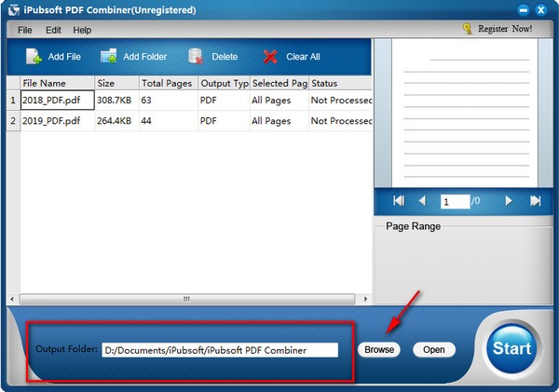The height and width of the screenshot is (392, 559).
Task: Minimize the PDF Combiner window
Action: coord(523,10)
